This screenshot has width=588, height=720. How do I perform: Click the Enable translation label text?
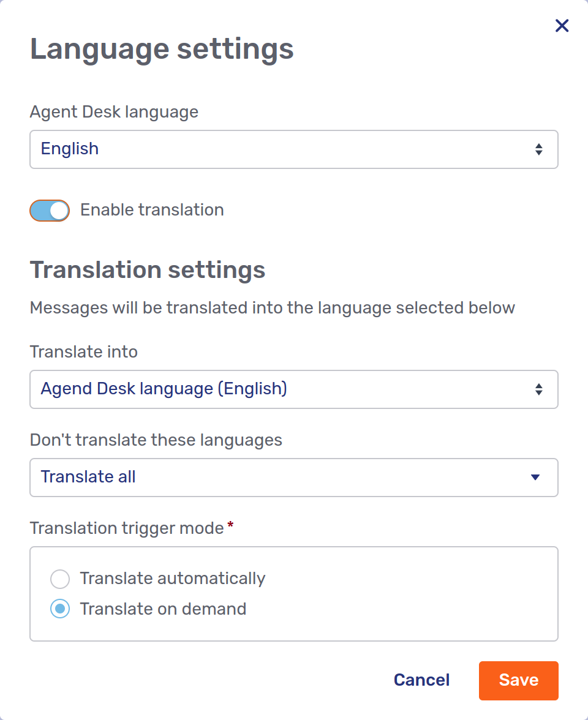pyautogui.click(x=152, y=210)
